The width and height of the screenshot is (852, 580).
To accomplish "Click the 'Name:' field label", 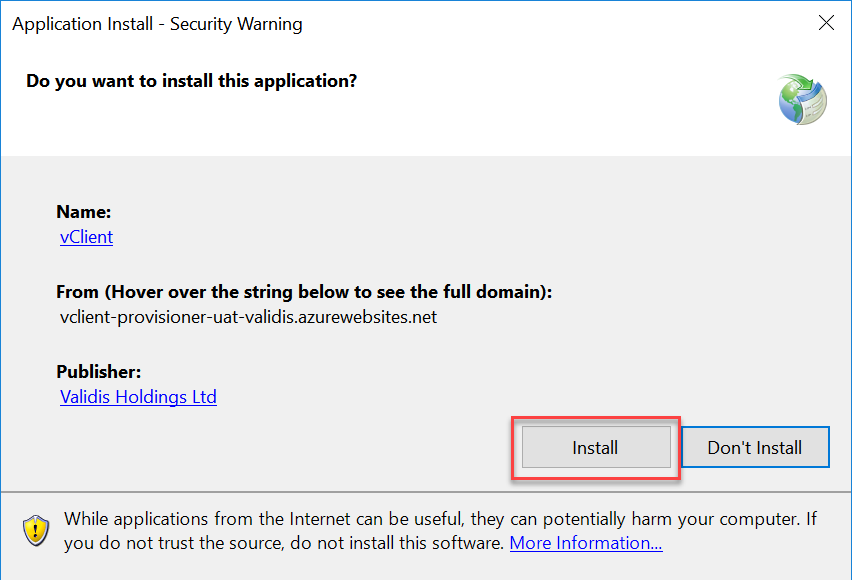I will (83, 212).
